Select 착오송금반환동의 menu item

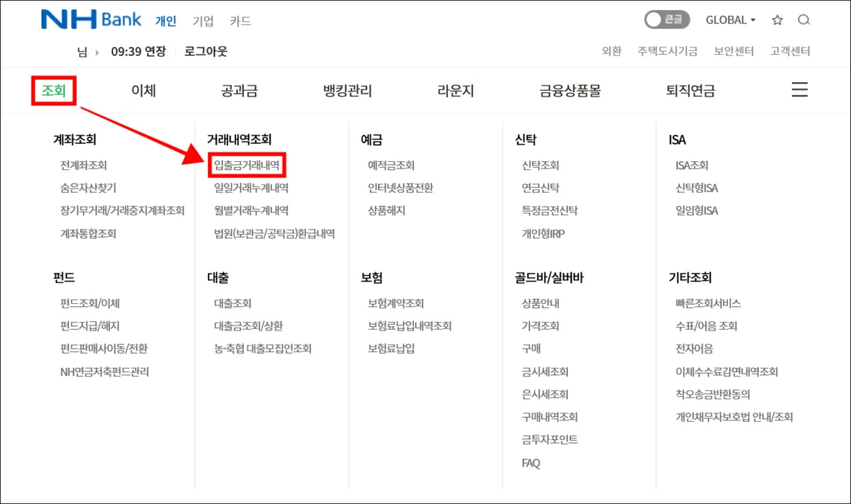[x=712, y=394]
